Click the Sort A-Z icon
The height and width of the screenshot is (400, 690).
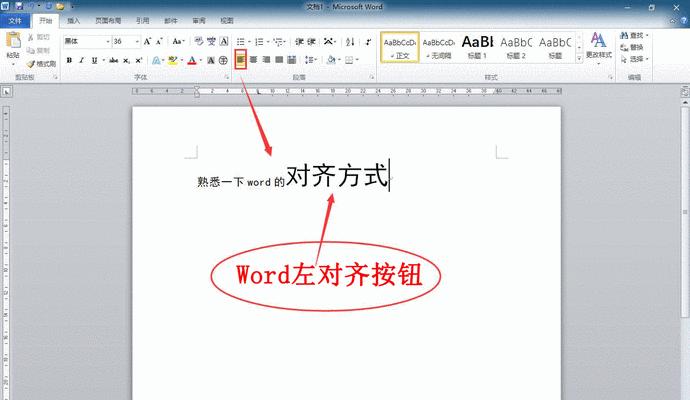[350, 42]
